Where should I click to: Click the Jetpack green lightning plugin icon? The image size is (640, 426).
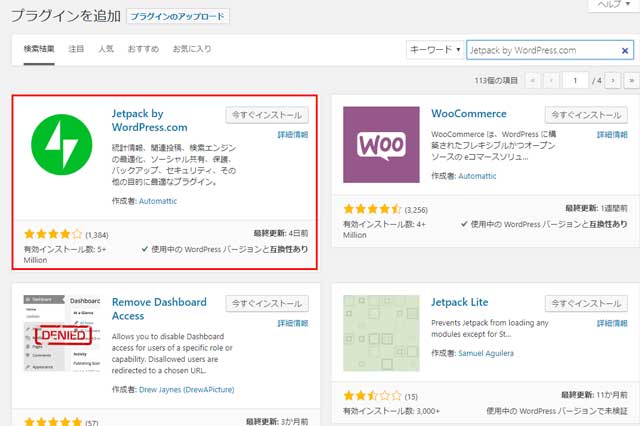click(x=62, y=144)
